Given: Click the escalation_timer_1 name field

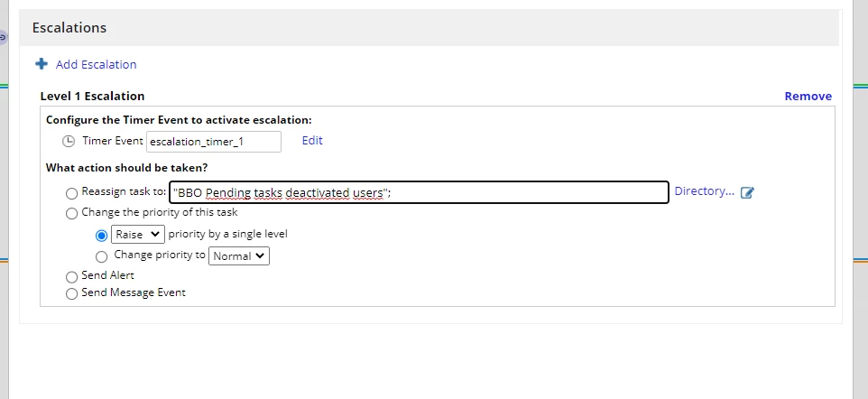Looking at the screenshot, I should point(214,142).
